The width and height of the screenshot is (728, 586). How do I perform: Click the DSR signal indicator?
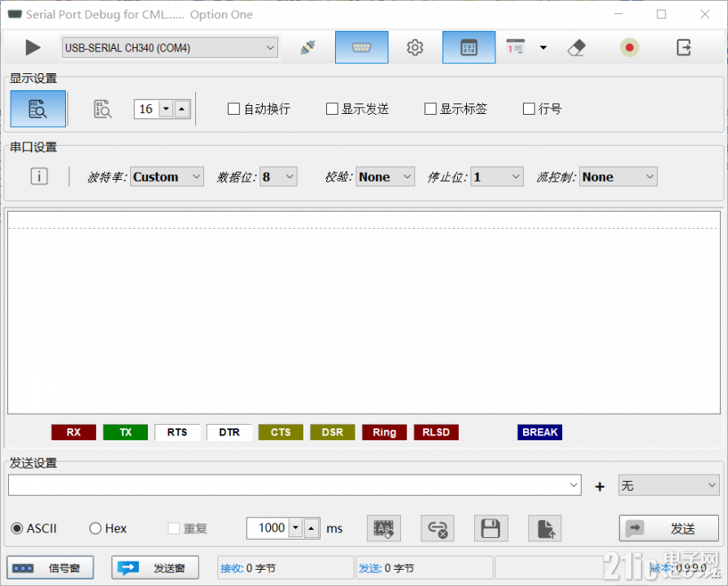click(333, 432)
